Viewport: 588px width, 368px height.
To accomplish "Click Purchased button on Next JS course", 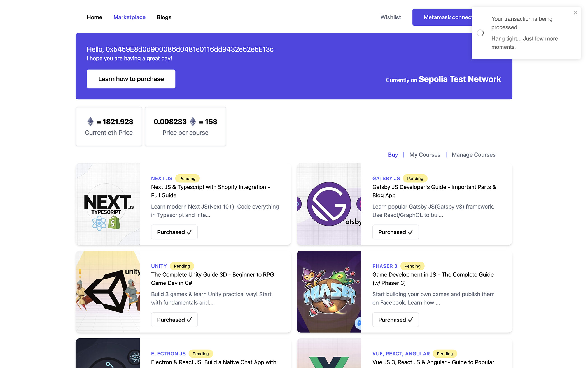I will [x=174, y=232].
